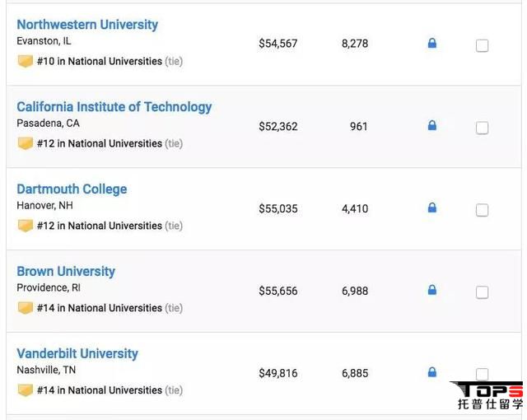Open the Brown University link
The height and width of the screenshot is (420, 527).
(x=66, y=271)
